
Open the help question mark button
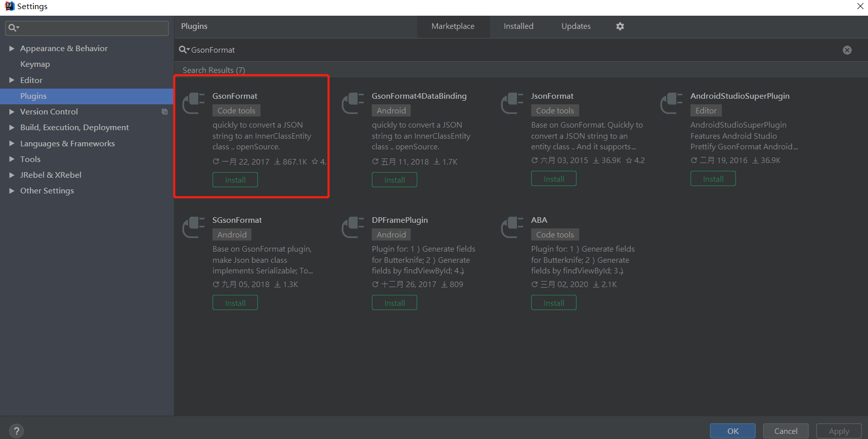[16, 431]
